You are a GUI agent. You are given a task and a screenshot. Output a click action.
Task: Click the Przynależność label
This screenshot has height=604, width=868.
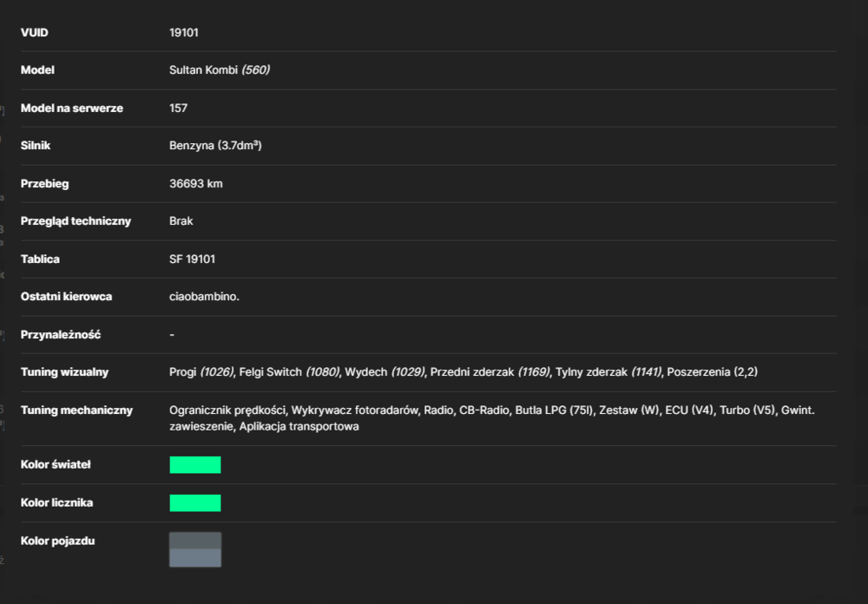[61, 334]
